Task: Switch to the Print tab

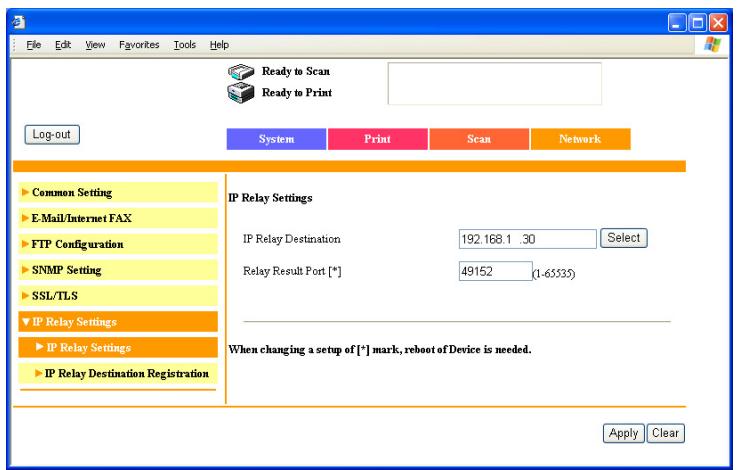Action: click(377, 139)
